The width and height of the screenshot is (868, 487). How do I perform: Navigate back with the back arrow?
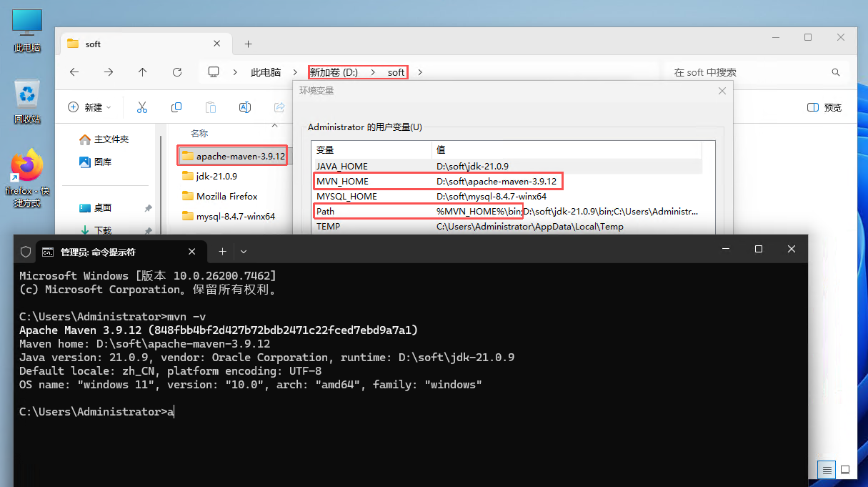click(74, 72)
